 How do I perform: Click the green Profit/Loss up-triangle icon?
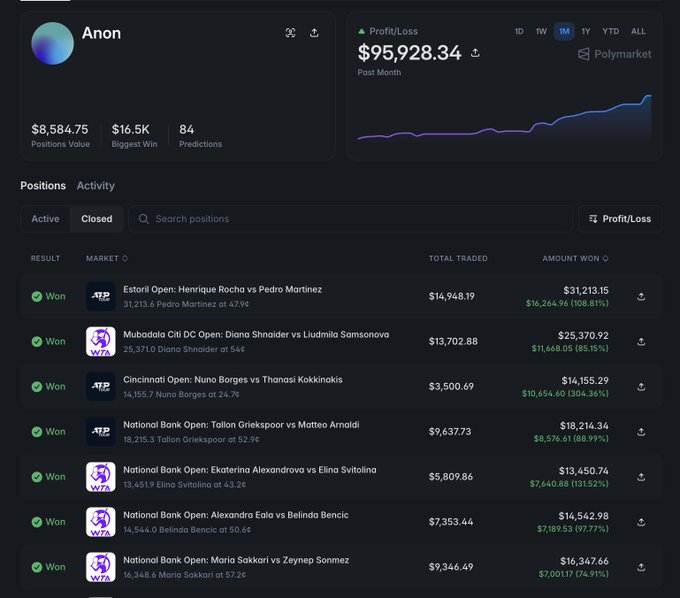tap(361, 31)
